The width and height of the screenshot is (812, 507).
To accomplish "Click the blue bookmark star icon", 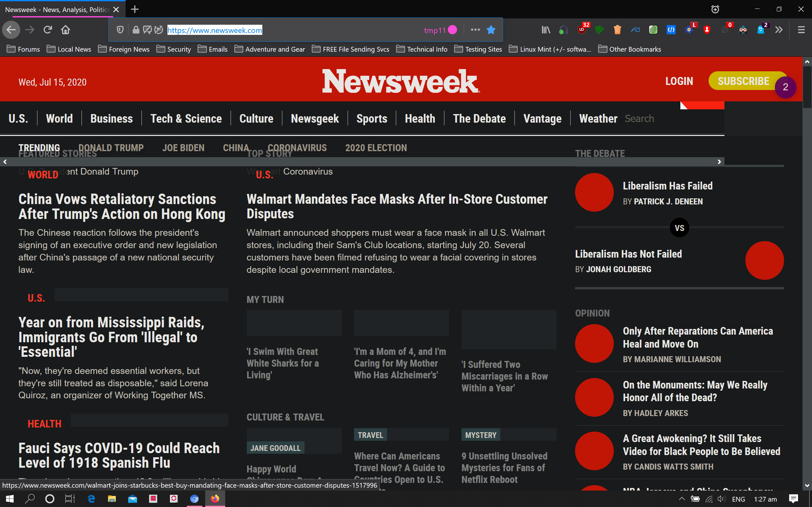I will [491, 30].
